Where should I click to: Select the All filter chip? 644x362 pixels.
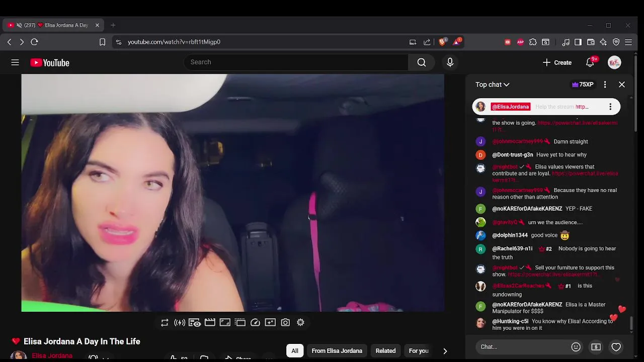coord(295,351)
